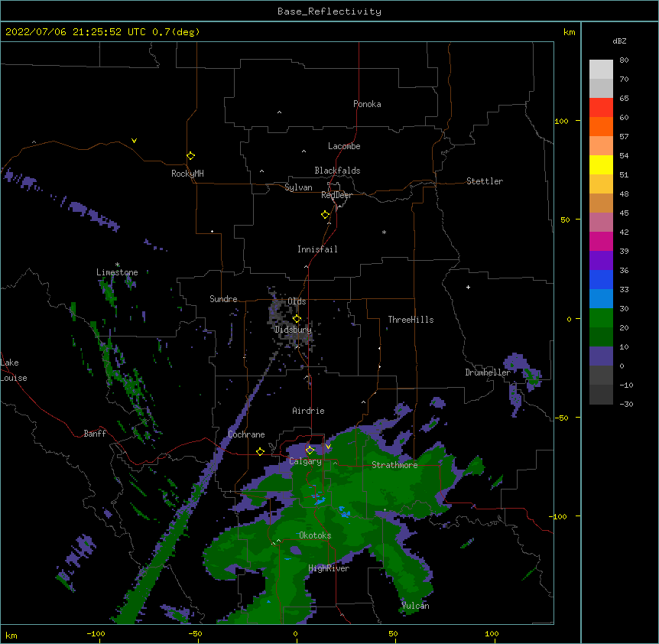The height and width of the screenshot is (644, 659).
Task: Click the Base_Reflectivity title text
Action: coord(329,11)
